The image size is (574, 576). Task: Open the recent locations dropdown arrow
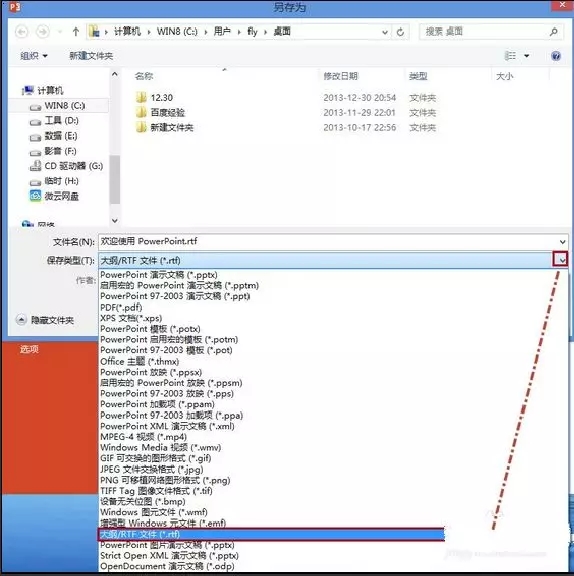point(60,32)
